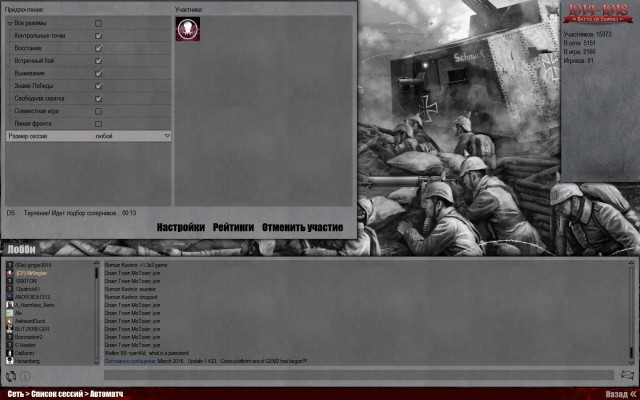Select the participant avatar in Участники panel
This screenshot has width=640, height=400.
coord(188,29)
